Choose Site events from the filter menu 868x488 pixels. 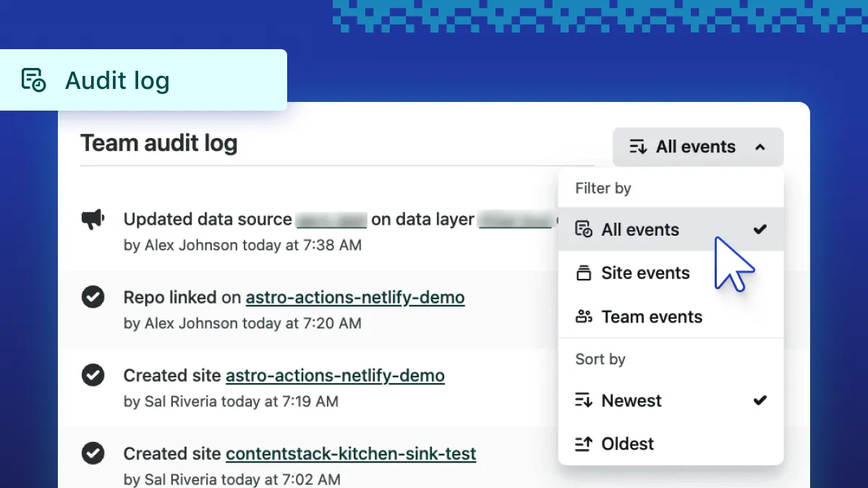[x=645, y=273]
